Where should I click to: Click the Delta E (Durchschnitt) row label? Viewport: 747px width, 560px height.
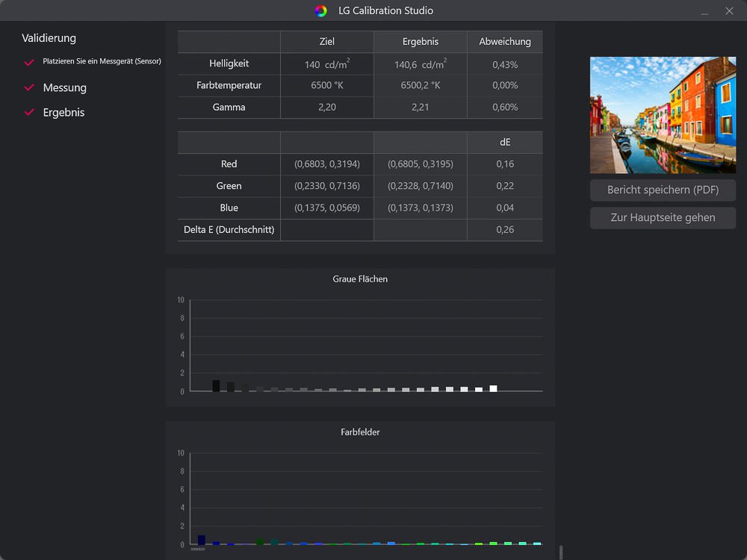pos(229,230)
